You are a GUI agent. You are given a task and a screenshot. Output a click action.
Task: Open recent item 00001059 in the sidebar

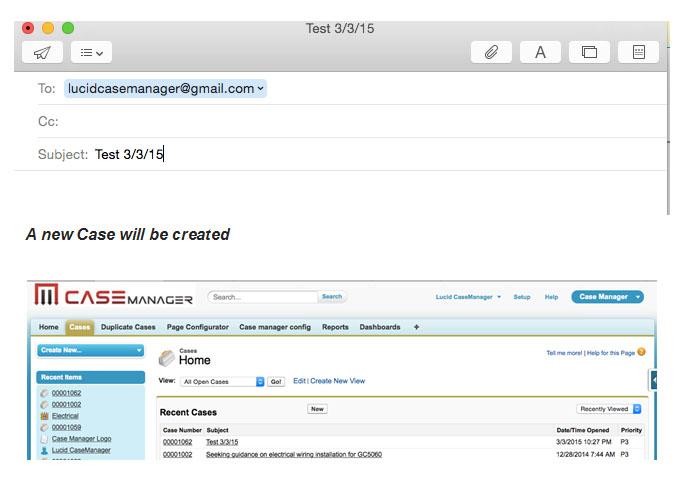(66, 427)
